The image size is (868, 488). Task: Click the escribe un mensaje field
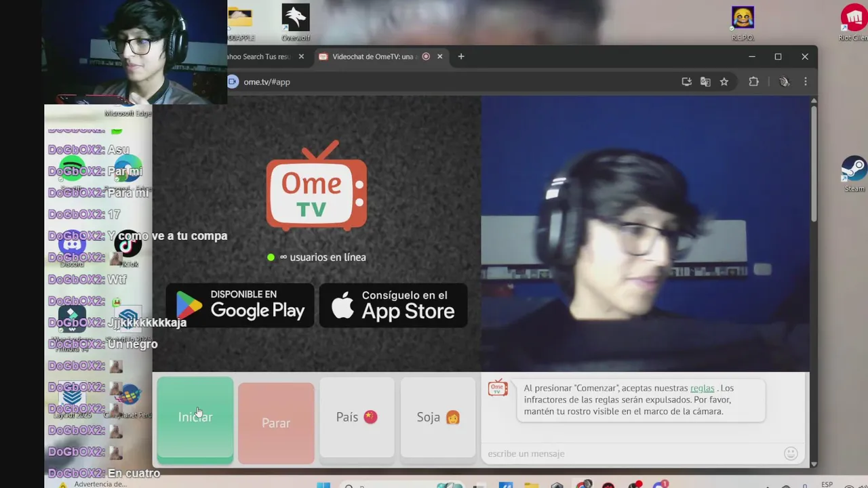pyautogui.click(x=634, y=453)
